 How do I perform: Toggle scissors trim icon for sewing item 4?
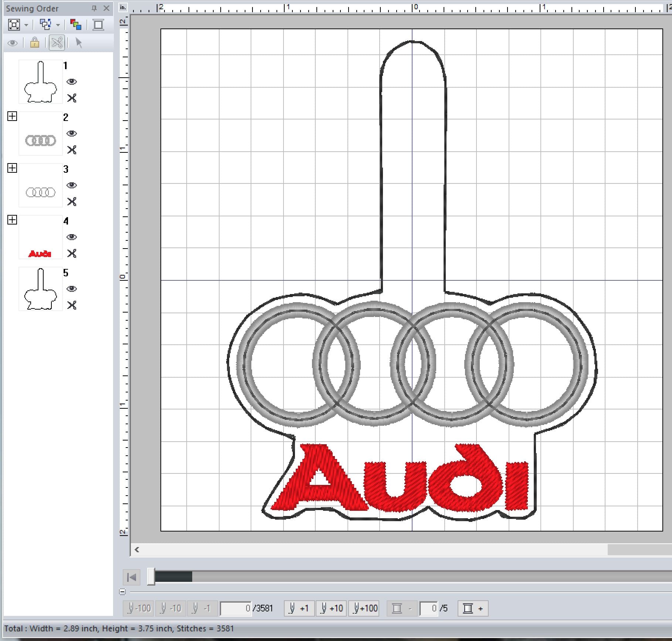pos(72,253)
